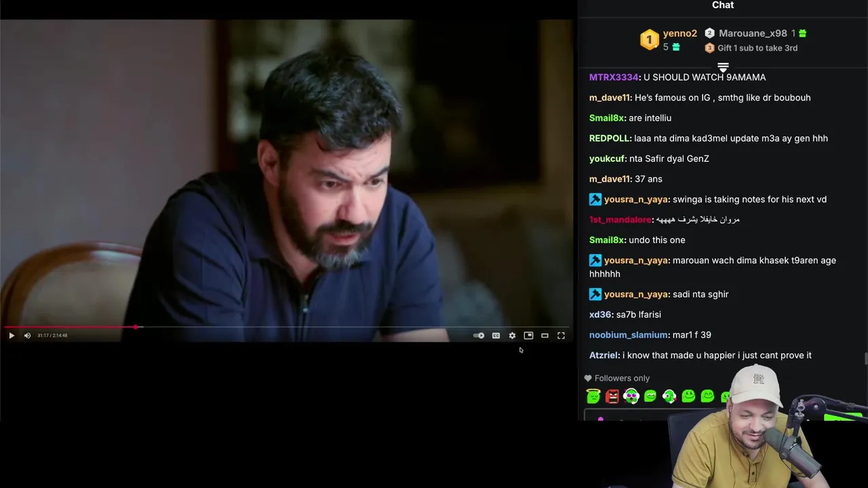Open Atzriel's username in chat
Viewport: 868px width, 488px height.
[x=604, y=355]
